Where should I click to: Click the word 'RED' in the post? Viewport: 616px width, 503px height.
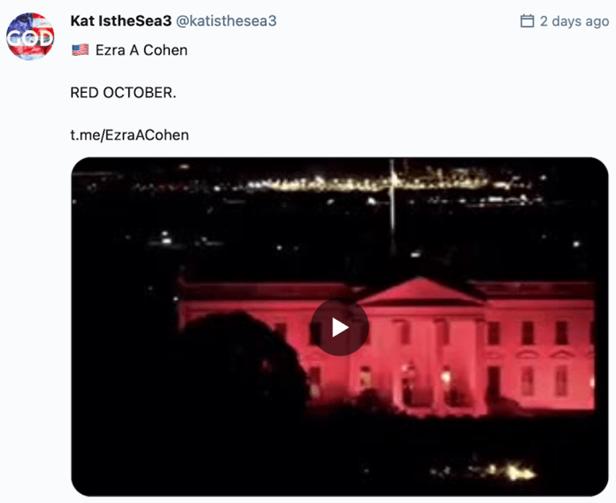84,93
